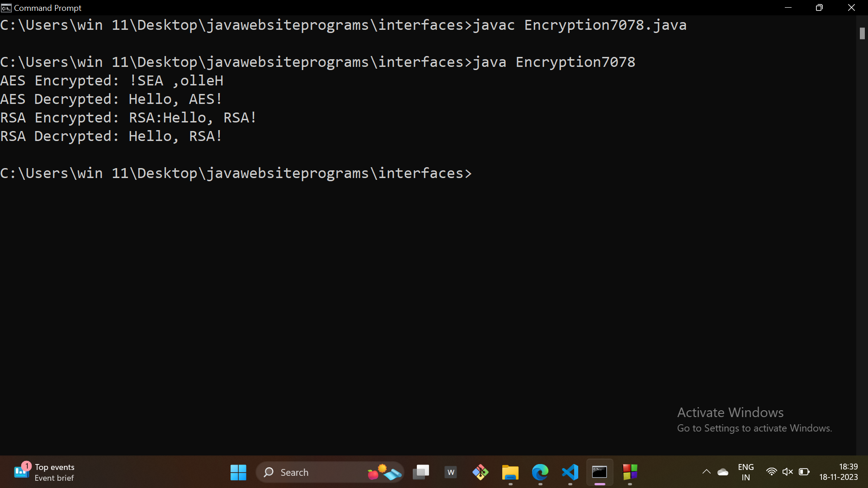
Task: Open the colorful squares taskbar app
Action: tap(630, 473)
